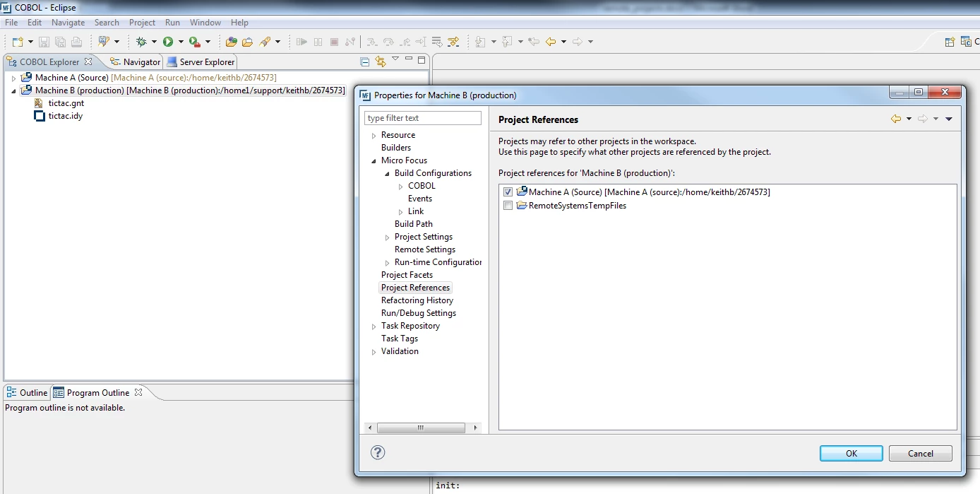Select Project Facets in properties tree
Screen dimensions: 980x494
tap(407, 275)
